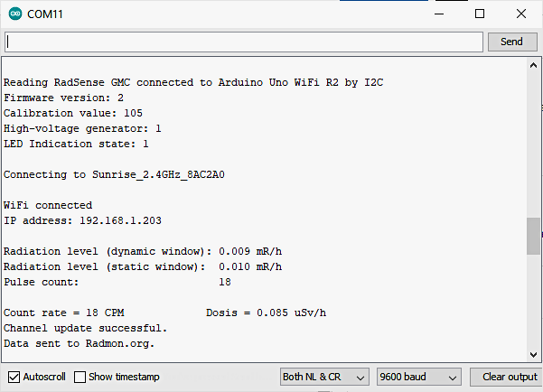543x392 pixels.
Task: Click the scrollbar up arrow in output
Action: click(533, 64)
